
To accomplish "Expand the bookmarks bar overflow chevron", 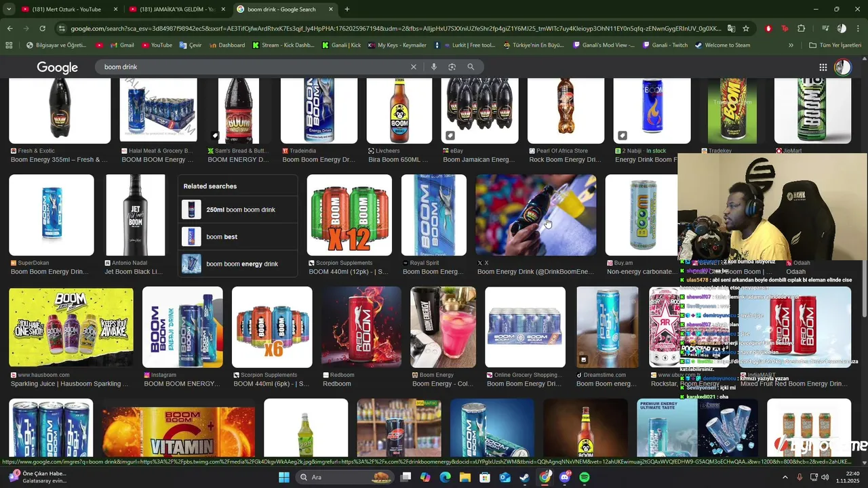I will tap(791, 45).
